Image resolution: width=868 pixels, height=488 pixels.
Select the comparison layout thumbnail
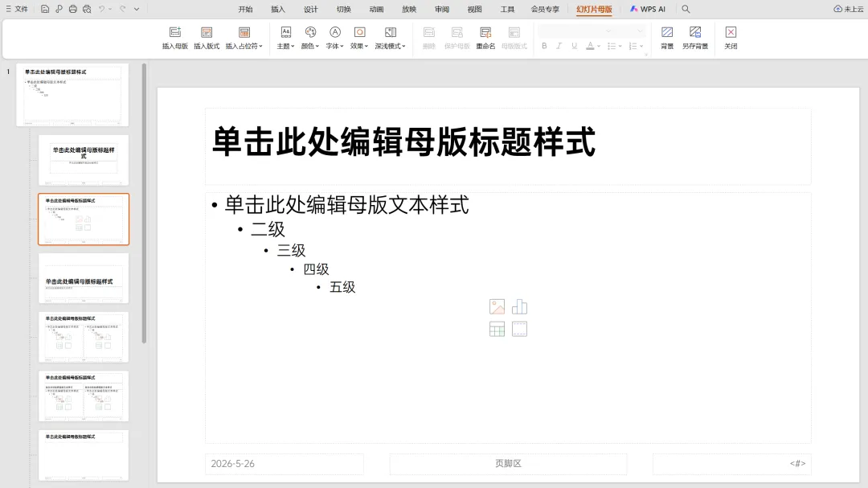[84, 396]
